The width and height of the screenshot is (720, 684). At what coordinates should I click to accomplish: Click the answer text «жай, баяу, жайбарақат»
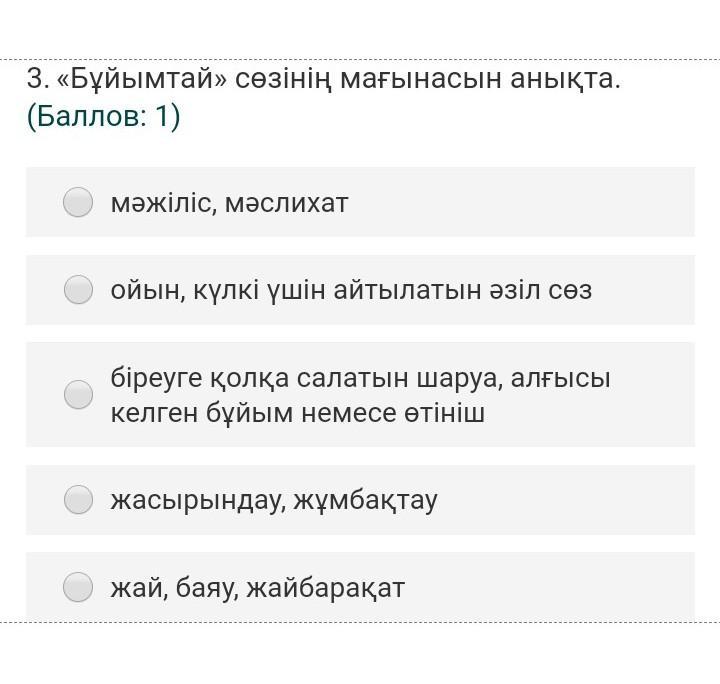[257, 587]
